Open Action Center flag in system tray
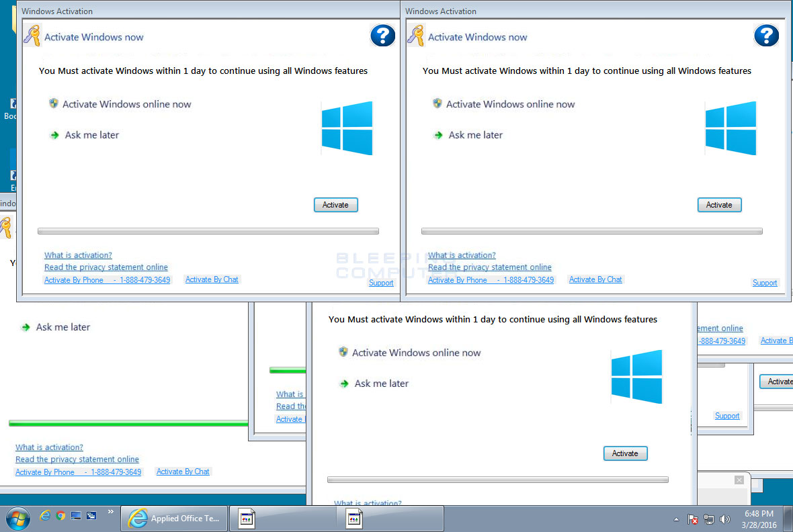 tap(693, 519)
